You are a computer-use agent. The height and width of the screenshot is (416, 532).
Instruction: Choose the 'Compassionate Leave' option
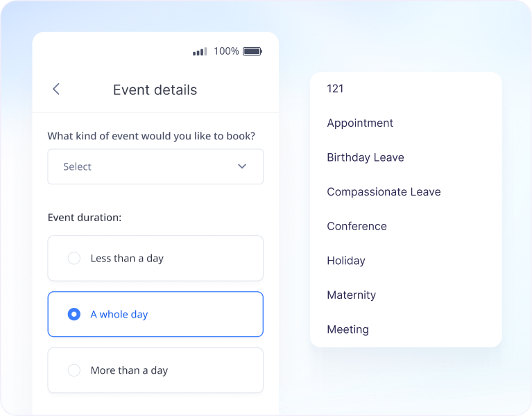[384, 192]
